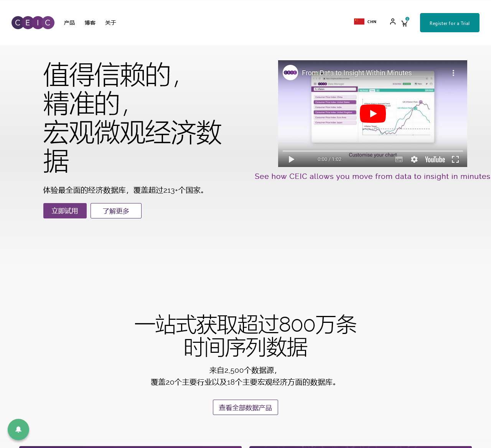Click the 查看全部数据产品 button
This screenshot has width=491, height=448.
point(245,407)
